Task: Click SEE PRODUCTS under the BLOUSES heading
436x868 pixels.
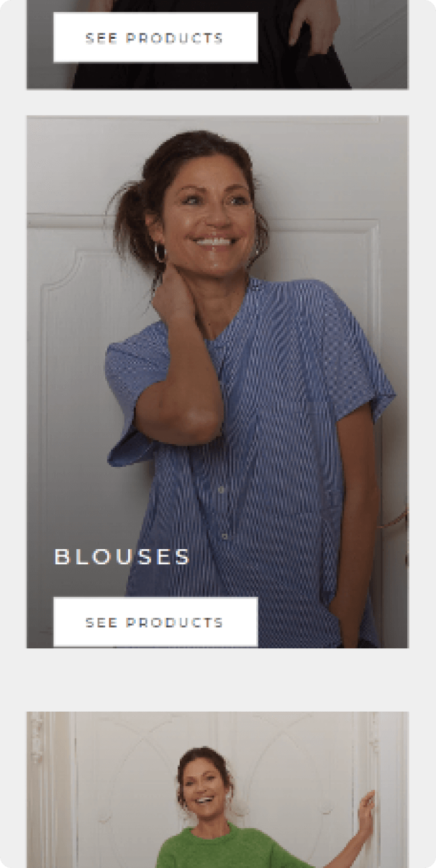Action: point(155,622)
